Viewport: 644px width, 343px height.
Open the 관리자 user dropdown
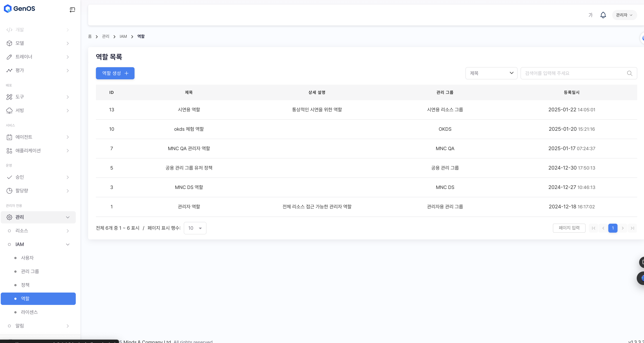624,15
